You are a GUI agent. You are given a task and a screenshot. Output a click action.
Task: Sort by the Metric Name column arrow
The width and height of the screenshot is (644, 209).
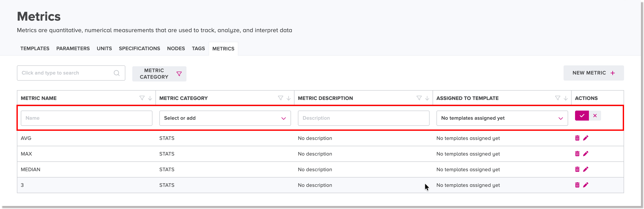tap(150, 98)
